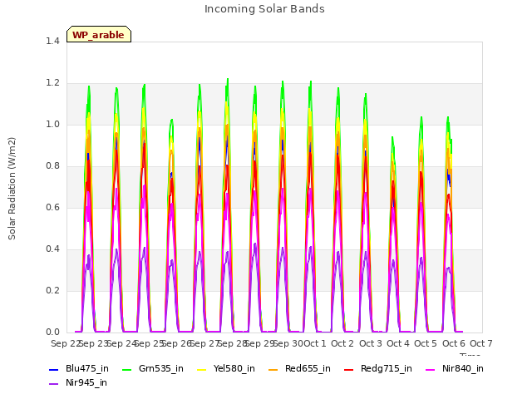Click the 0.6 y-axis tick label
The width and height of the screenshot is (532, 399).
click(52, 207)
